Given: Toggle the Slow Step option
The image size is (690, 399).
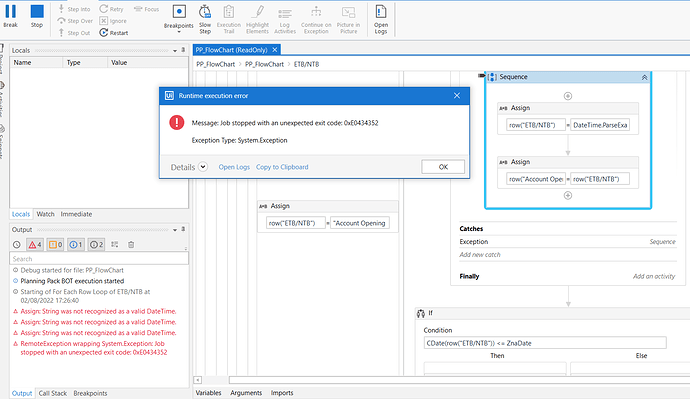Looking at the screenshot, I should 205,19.
